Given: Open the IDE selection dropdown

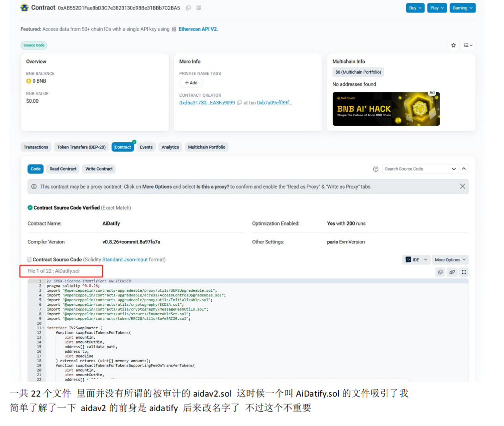Looking at the screenshot, I should tap(416, 260).
